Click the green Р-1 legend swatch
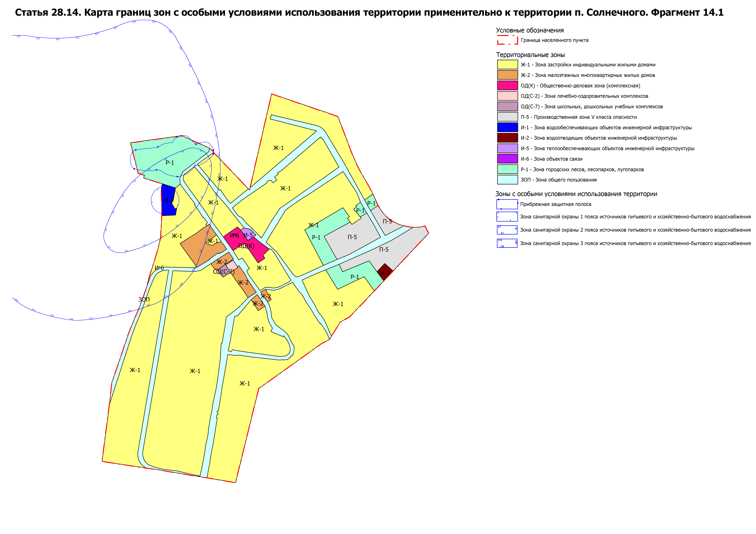This screenshot has width=756, height=534. tap(507, 169)
